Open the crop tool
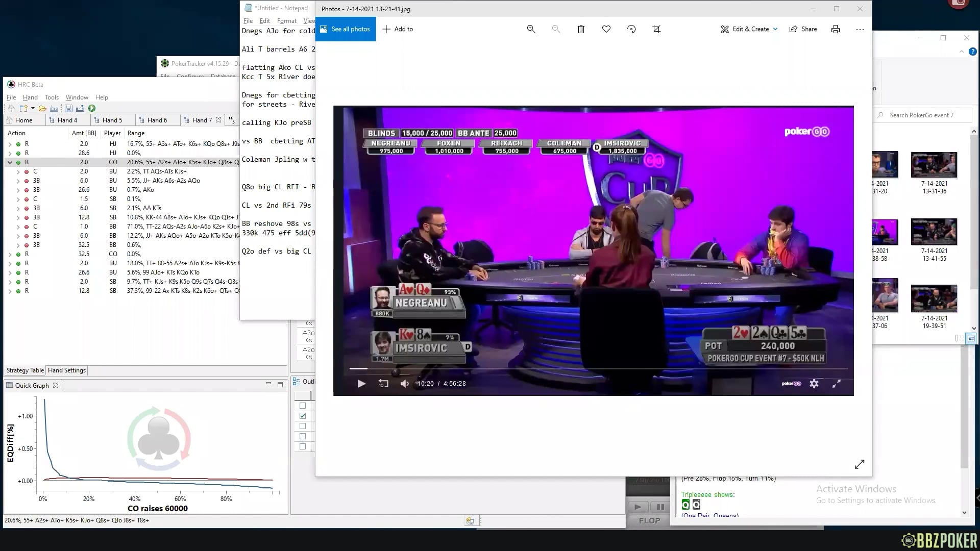 (656, 29)
